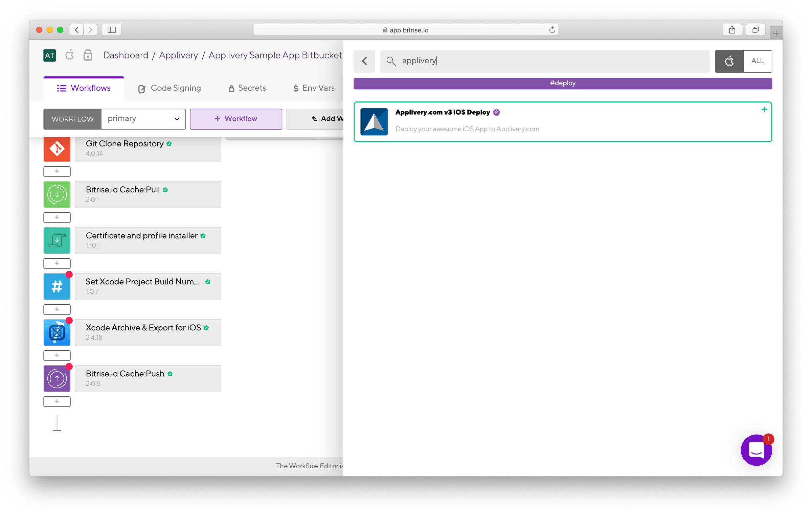This screenshot has width=812, height=515.
Task: Open the Dashboard breadcrumb link
Action: [126, 55]
